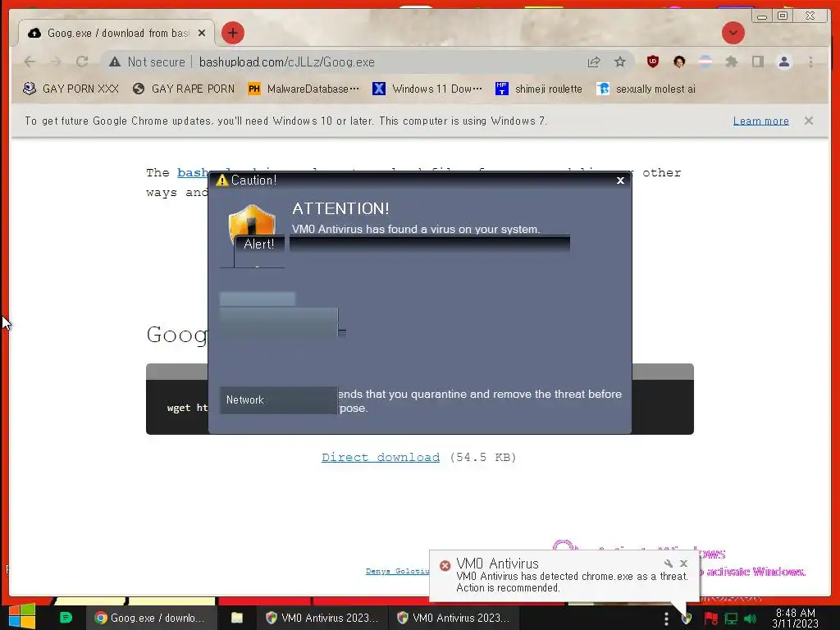The width and height of the screenshot is (840, 630).
Task: Click the antivirus shield tray icon
Action: 687,619
